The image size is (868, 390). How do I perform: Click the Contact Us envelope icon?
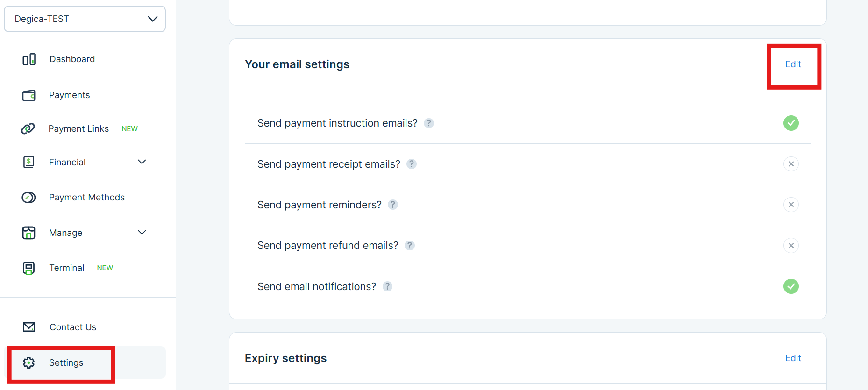click(29, 327)
